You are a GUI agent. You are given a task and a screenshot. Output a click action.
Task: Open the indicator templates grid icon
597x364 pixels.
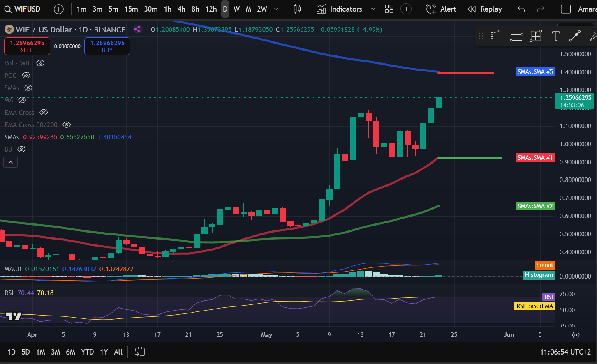(x=389, y=9)
